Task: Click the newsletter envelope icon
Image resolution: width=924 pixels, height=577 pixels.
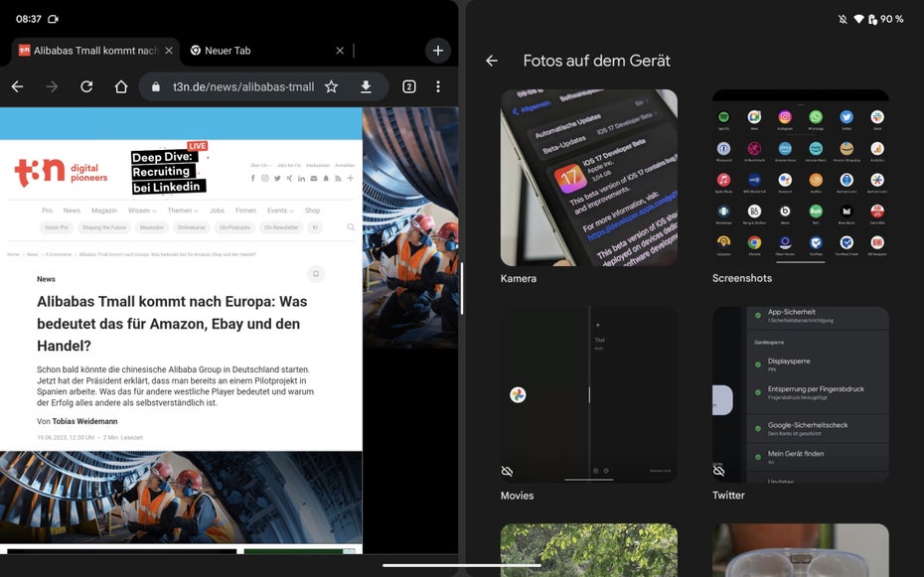Action: (x=314, y=178)
